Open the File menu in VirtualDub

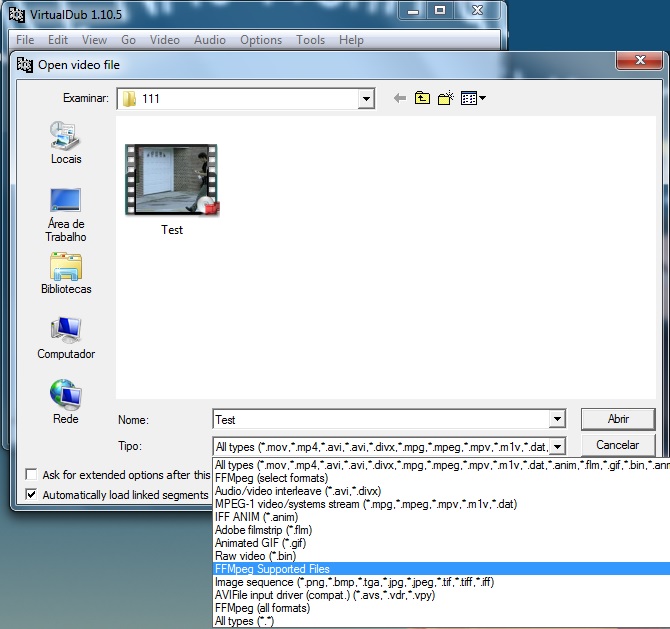25,40
